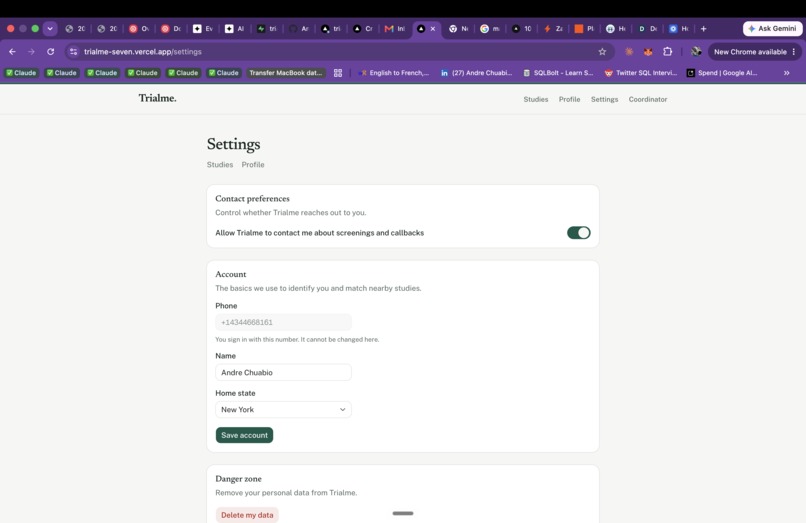Viewport: 806px width, 523px height.
Task: Bookmark this page with the star icon
Action: (x=602, y=51)
